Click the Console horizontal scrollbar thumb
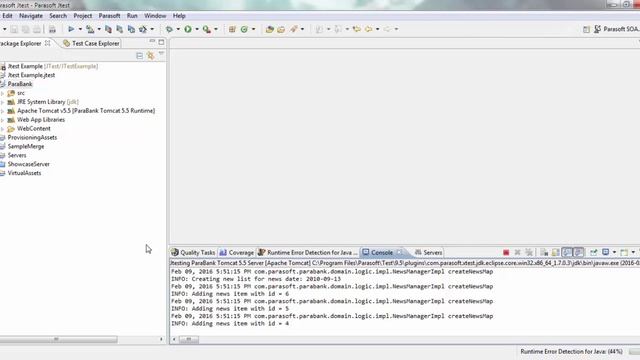Image resolution: width=640 pixels, height=360 pixels. (x=189, y=339)
